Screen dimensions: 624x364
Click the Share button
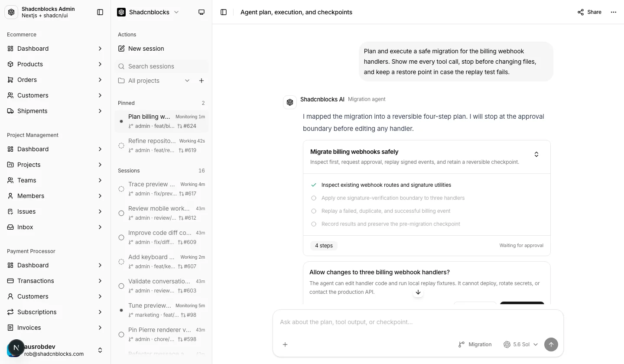589,12
